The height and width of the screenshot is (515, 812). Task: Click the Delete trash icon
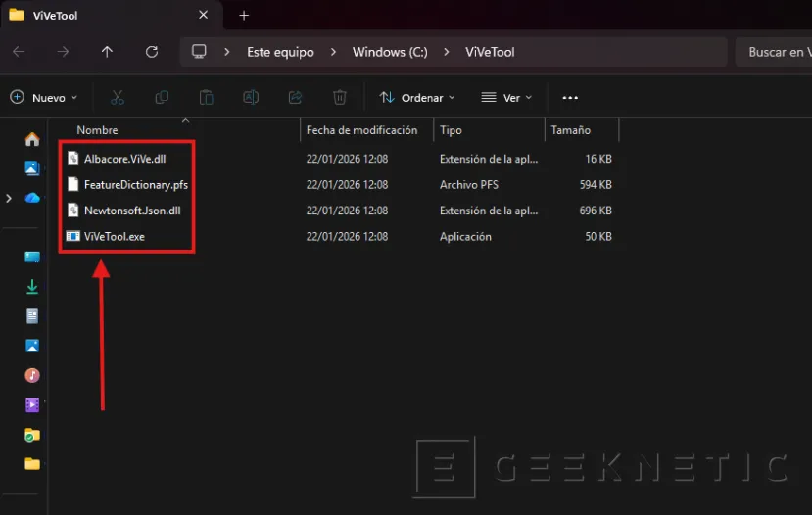pos(340,97)
